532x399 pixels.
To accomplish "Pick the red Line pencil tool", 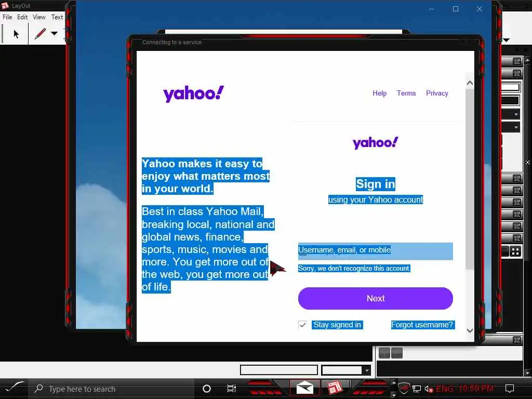I will (40, 34).
